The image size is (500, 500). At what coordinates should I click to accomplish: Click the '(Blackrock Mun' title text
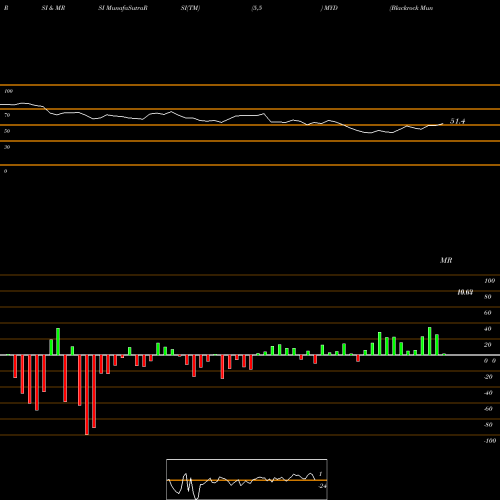coord(411,8)
